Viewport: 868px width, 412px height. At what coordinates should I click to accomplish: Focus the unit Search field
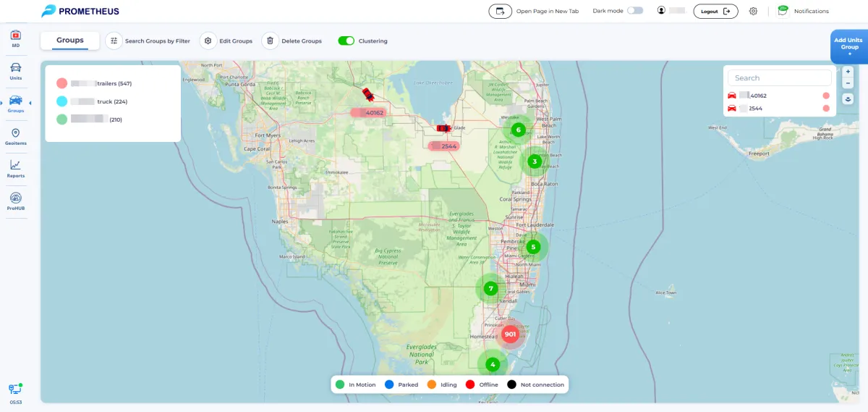[x=780, y=77]
